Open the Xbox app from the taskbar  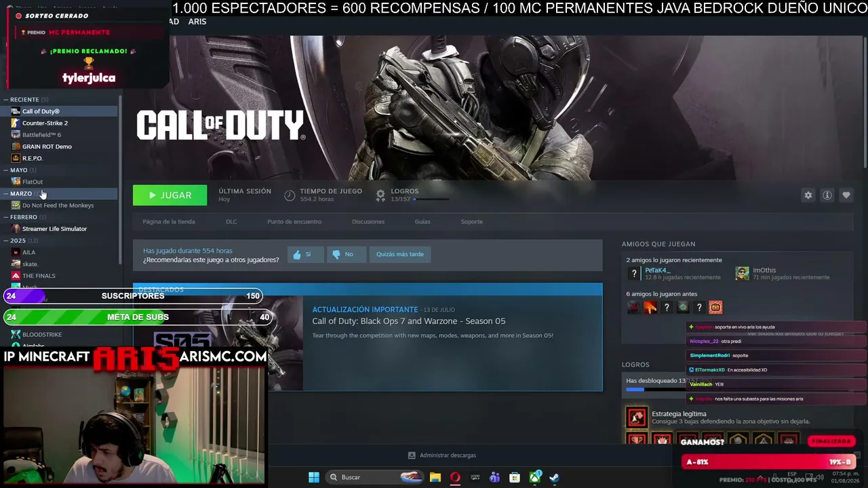click(535, 477)
